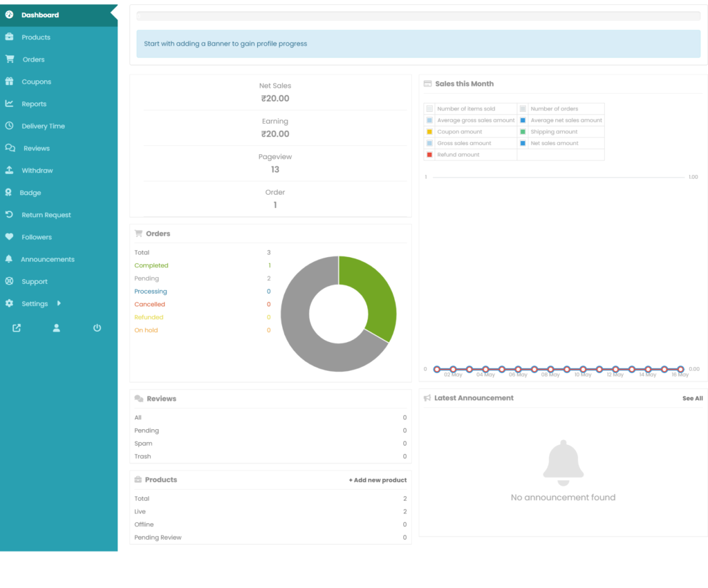This screenshot has width=708, height=588.
Task: Click the Products briefcase icon in sidebar
Action: click(9, 37)
